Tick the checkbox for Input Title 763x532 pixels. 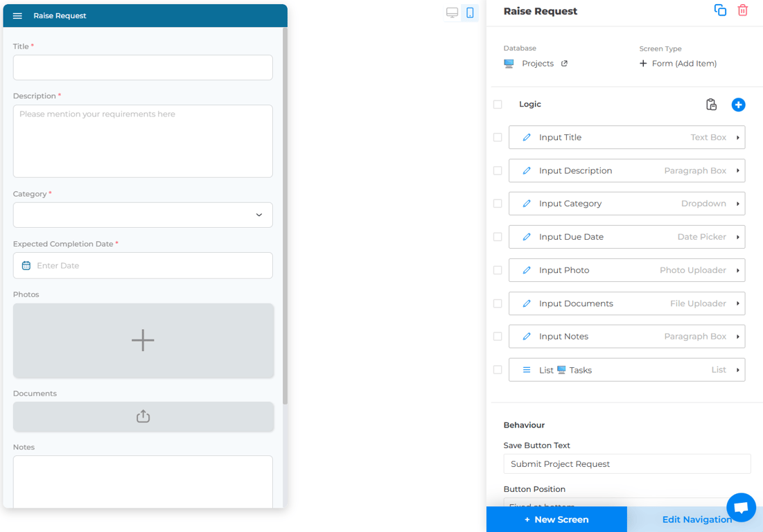click(x=498, y=138)
